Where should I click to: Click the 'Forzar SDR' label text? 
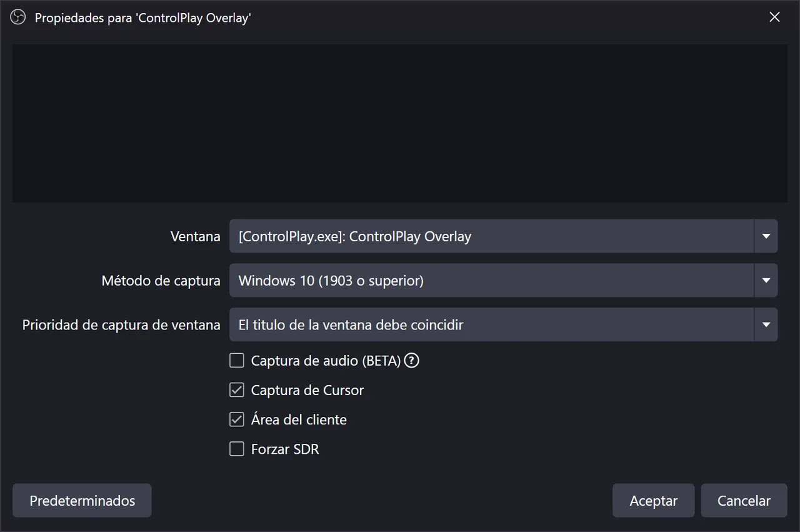coord(285,449)
